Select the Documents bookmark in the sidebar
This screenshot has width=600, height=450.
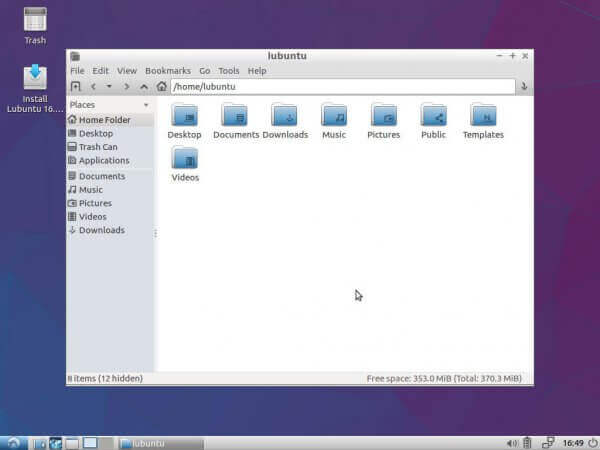[110, 176]
